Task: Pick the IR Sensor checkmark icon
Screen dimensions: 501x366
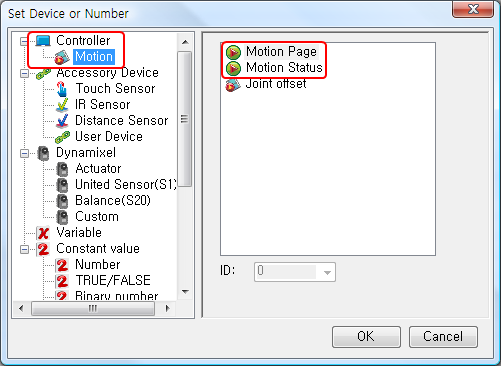Action: (62, 105)
